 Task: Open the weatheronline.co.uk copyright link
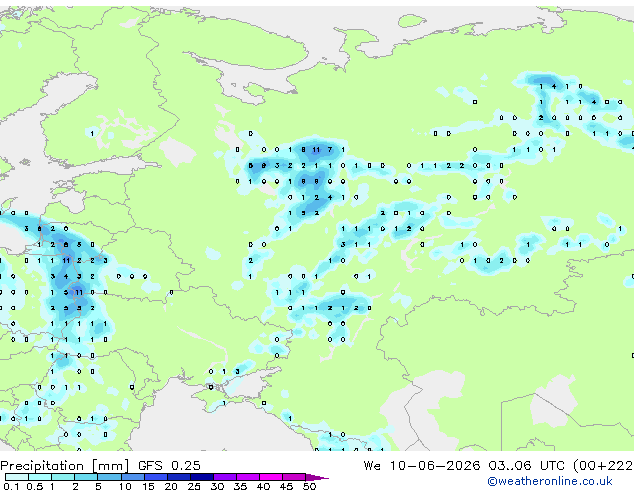tap(550, 481)
